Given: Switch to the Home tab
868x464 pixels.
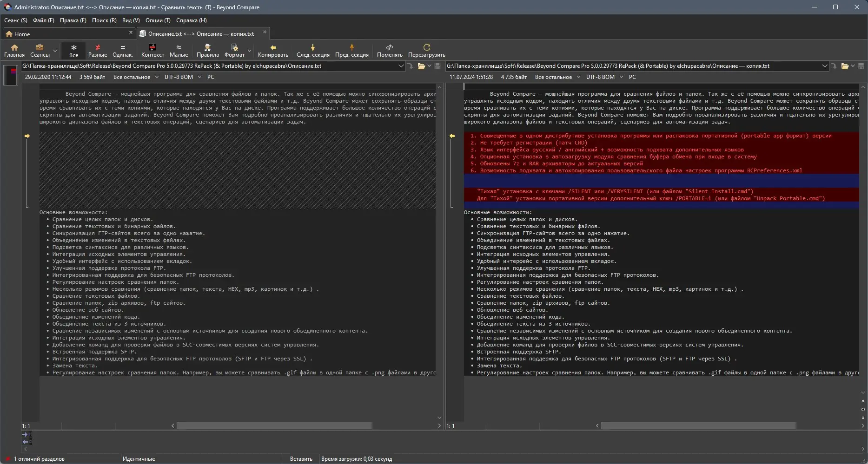Looking at the screenshot, I should [x=22, y=34].
